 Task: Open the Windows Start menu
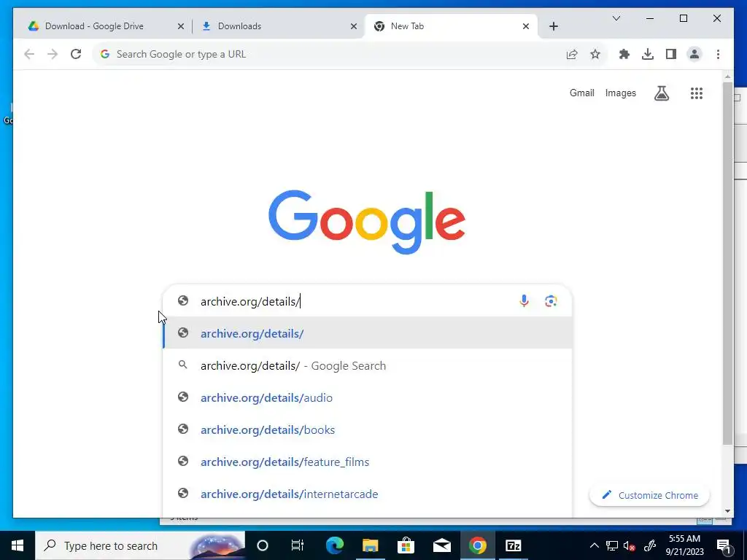click(x=18, y=545)
